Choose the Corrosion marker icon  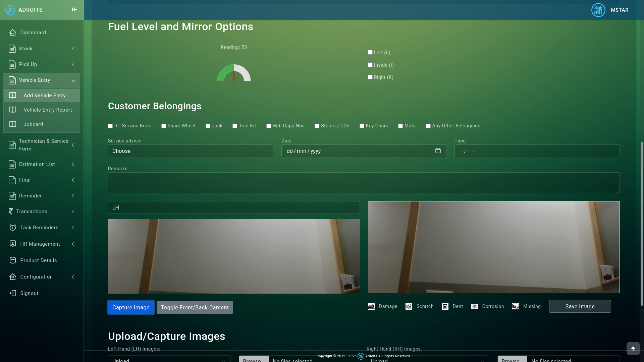point(475,306)
